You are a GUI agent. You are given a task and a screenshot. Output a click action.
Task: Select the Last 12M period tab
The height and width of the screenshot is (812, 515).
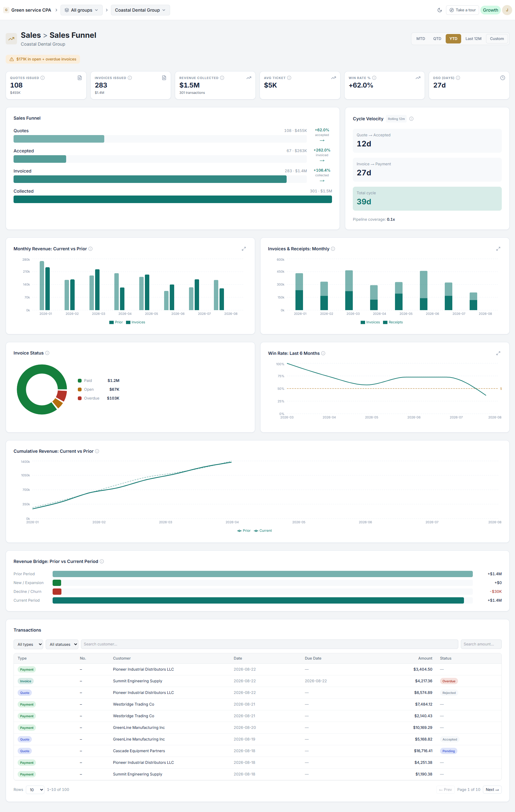[473, 39]
